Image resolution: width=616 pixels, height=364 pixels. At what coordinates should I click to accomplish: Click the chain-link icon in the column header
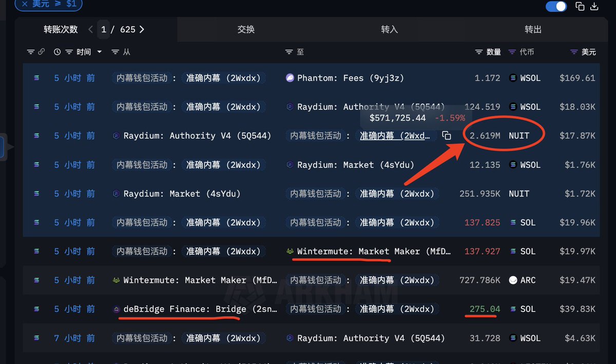pos(42,52)
